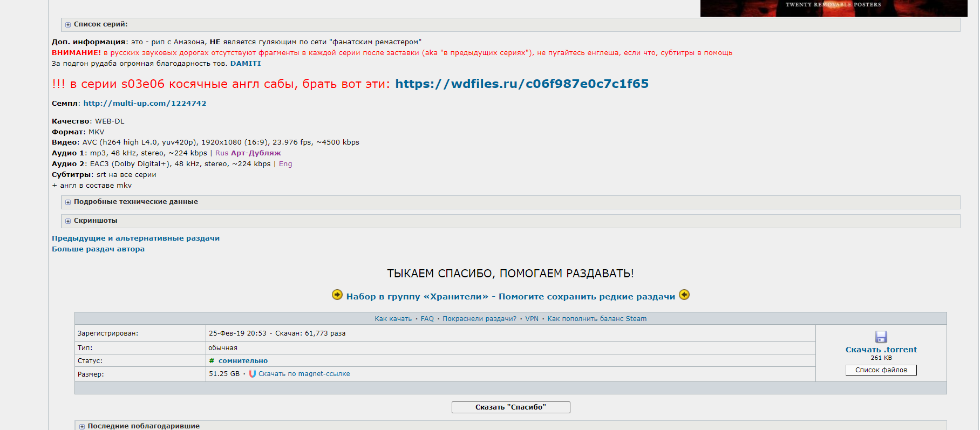Click the Арт-Дубляж audio label
This screenshot has width=980, height=430.
point(256,153)
